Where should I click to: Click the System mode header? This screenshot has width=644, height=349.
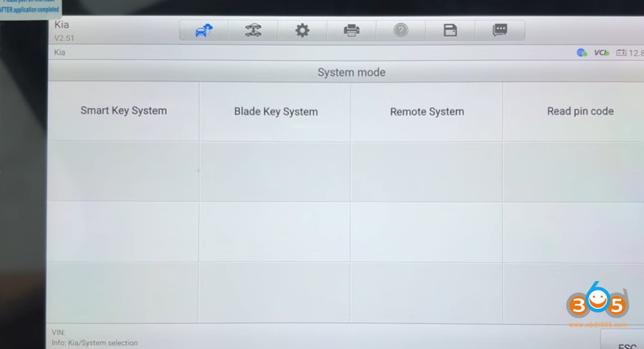point(351,72)
